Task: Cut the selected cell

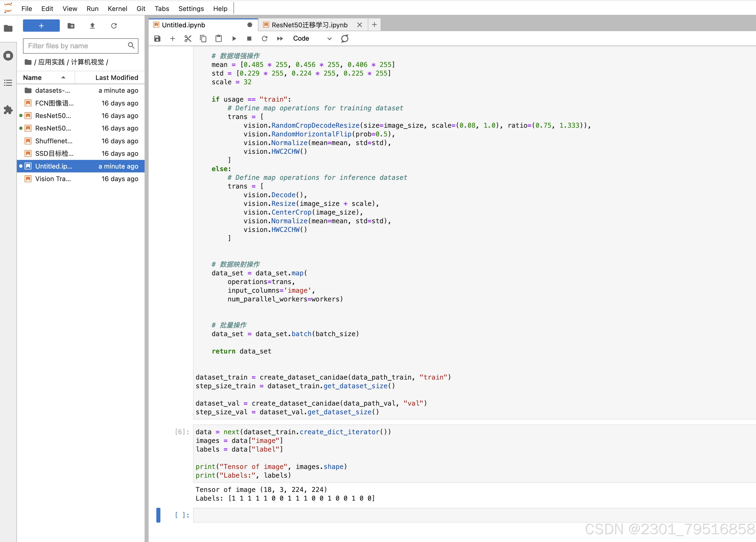Action: pos(188,39)
